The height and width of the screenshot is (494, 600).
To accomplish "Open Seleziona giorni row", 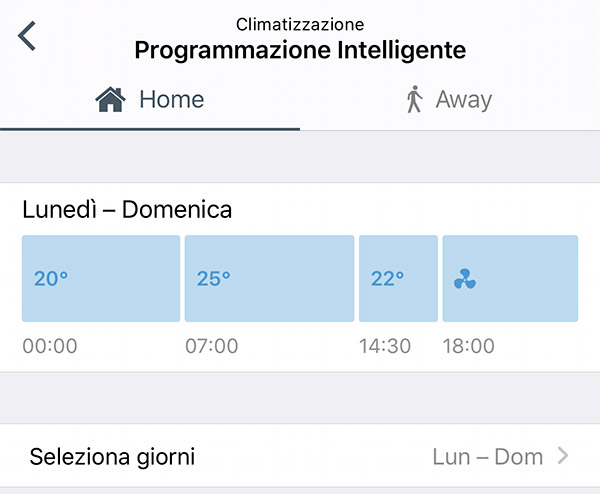I will pyautogui.click(x=300, y=456).
